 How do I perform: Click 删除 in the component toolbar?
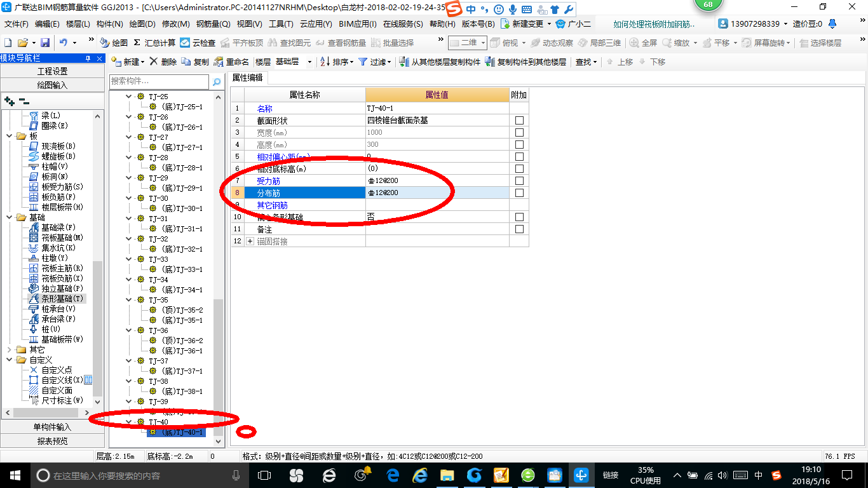[163, 62]
